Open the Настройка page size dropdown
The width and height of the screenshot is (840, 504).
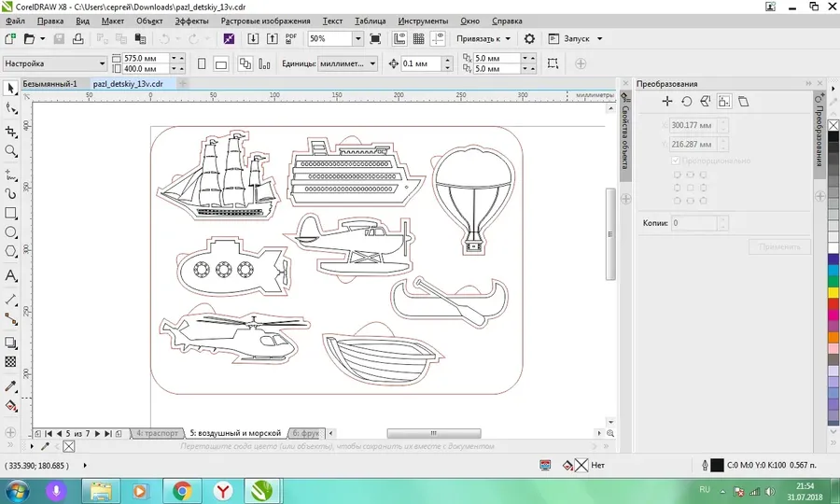tap(55, 63)
